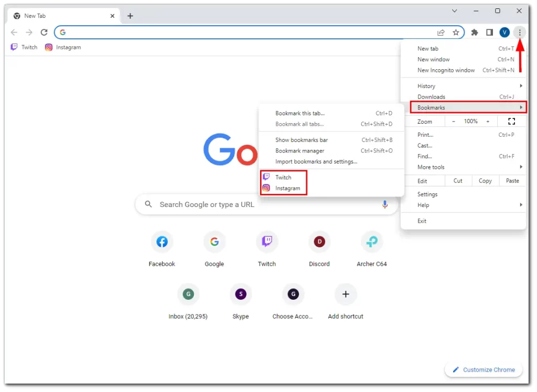Image resolution: width=537 pixels, height=392 pixels.
Task: Click the Customize Chrome button
Action: [x=484, y=370]
